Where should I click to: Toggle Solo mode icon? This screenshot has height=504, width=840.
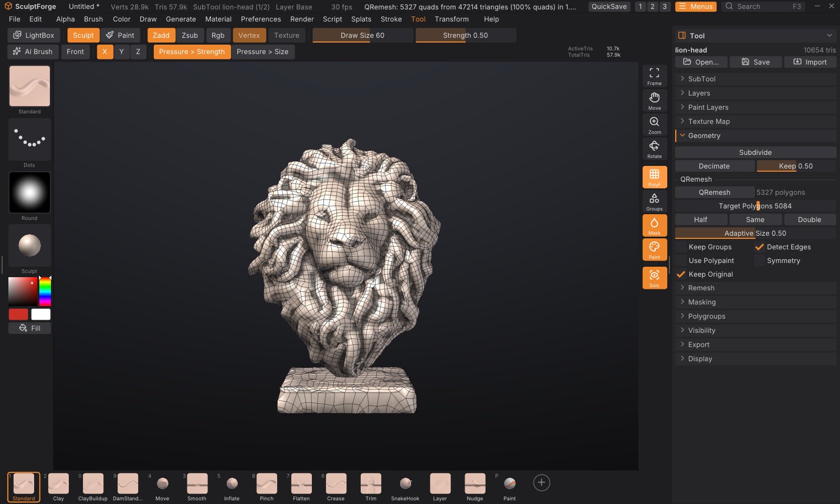pos(654,278)
